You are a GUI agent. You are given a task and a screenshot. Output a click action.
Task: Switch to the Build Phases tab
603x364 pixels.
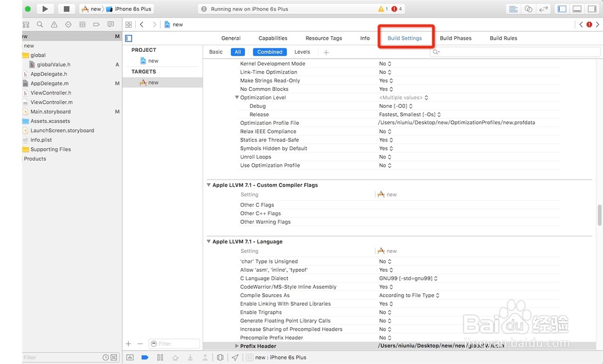click(x=455, y=38)
